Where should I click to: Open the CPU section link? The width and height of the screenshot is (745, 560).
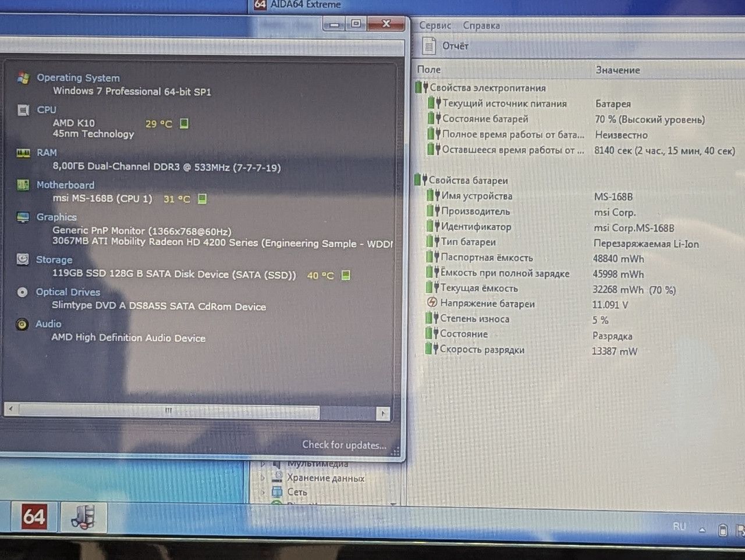[x=47, y=110]
